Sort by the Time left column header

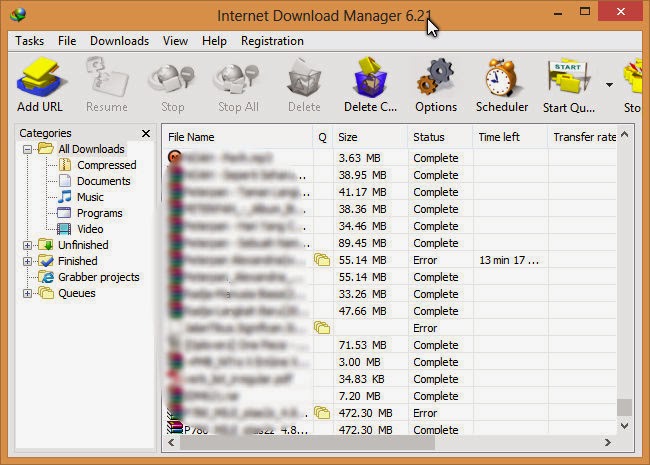pos(510,137)
